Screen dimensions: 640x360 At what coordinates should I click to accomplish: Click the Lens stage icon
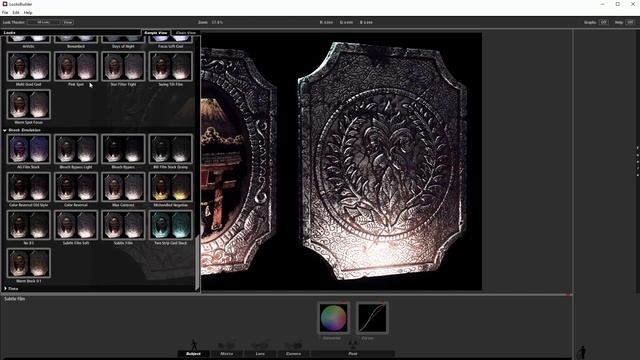click(x=260, y=346)
